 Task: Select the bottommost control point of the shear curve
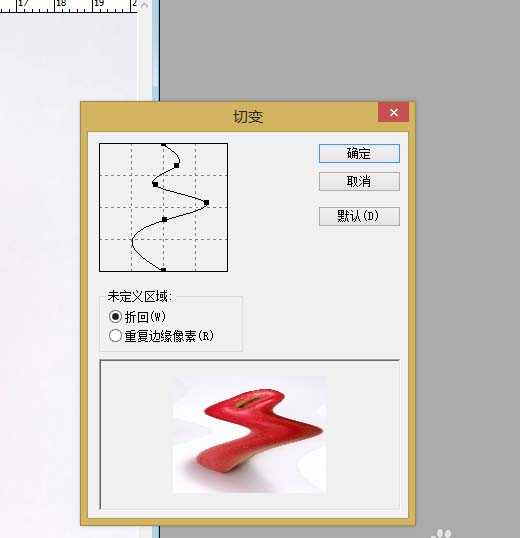pos(164,270)
